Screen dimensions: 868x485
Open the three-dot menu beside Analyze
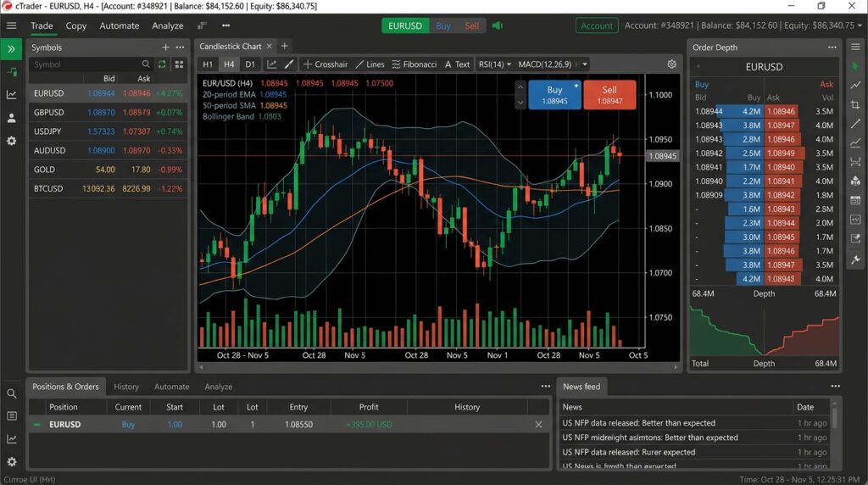tap(225, 25)
